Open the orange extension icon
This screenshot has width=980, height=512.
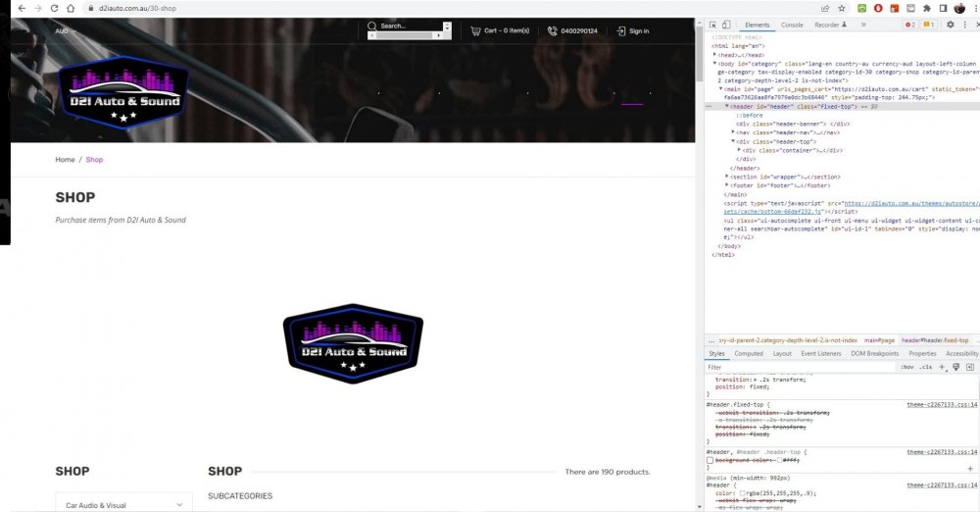click(x=895, y=8)
